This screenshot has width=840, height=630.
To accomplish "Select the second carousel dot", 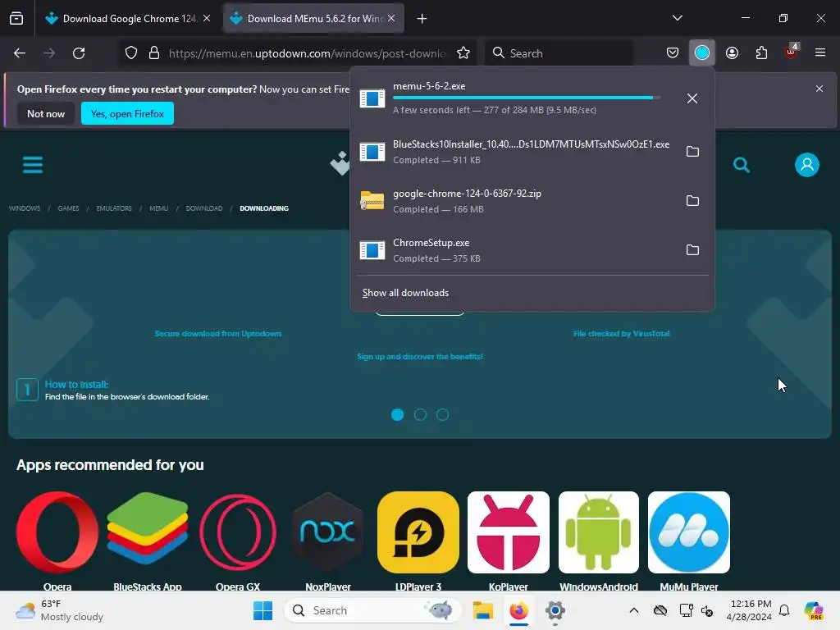I will tap(420, 414).
